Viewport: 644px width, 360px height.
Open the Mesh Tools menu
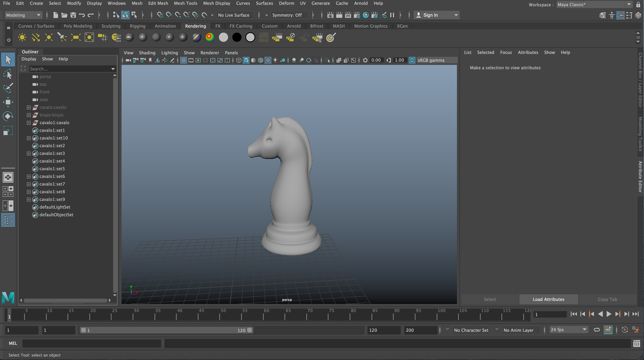185,3
